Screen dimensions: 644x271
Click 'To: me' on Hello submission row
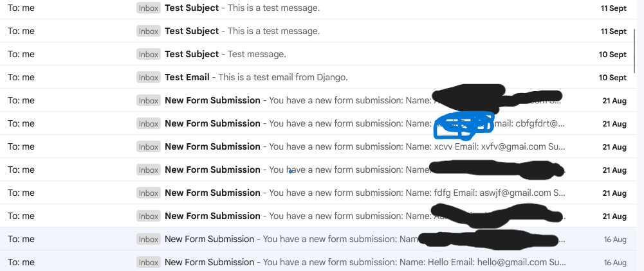(x=21, y=262)
